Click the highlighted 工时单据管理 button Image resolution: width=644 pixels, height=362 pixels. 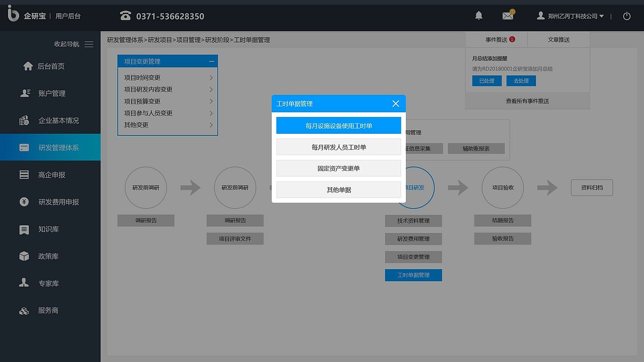414,275
